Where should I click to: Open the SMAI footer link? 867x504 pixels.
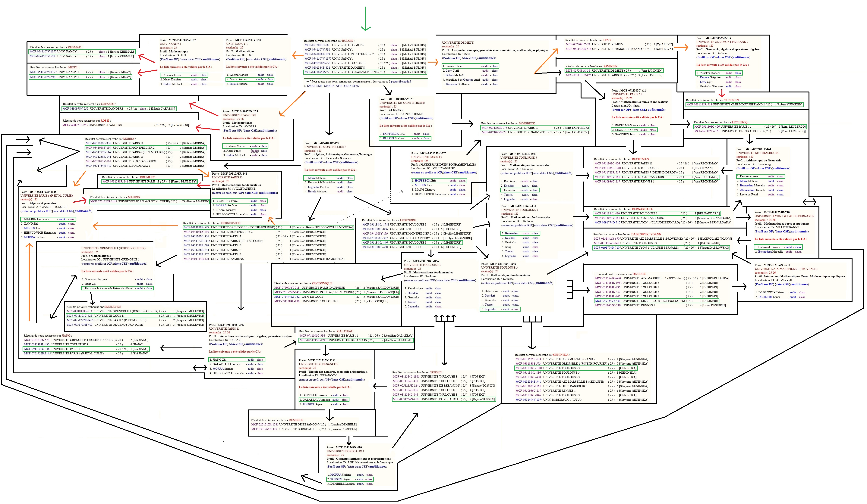[311, 86]
